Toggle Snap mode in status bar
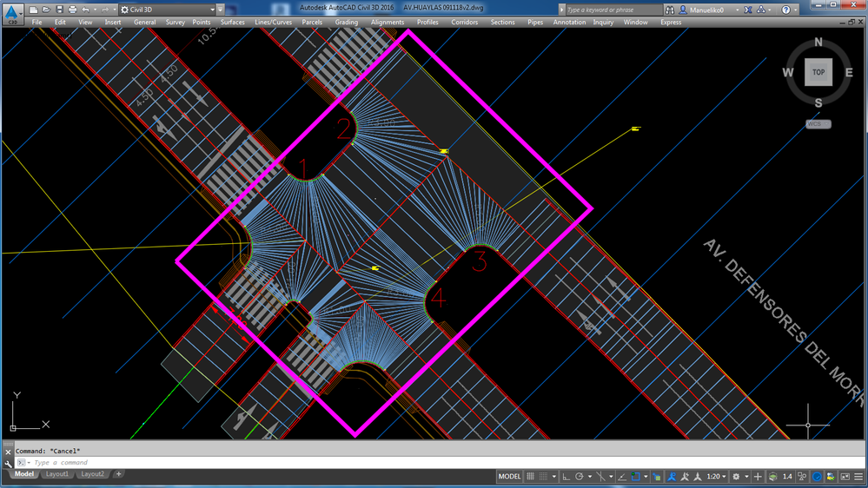This screenshot has width=868, height=488. 543,477
